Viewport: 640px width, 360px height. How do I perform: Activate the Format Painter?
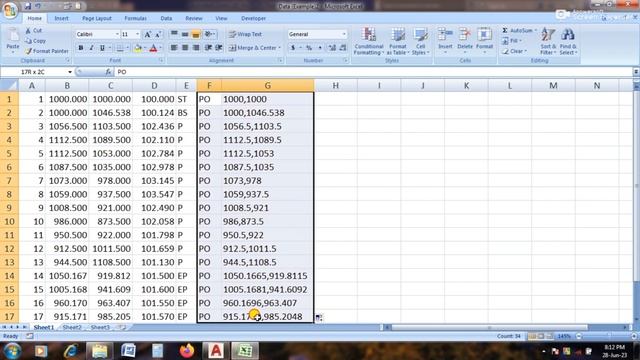[x=47, y=51]
